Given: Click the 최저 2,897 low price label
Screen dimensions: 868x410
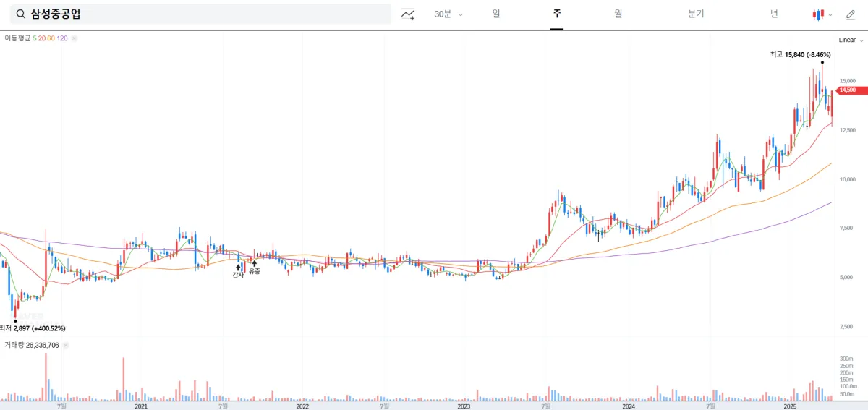Looking at the screenshot, I should pyautogui.click(x=33, y=328).
